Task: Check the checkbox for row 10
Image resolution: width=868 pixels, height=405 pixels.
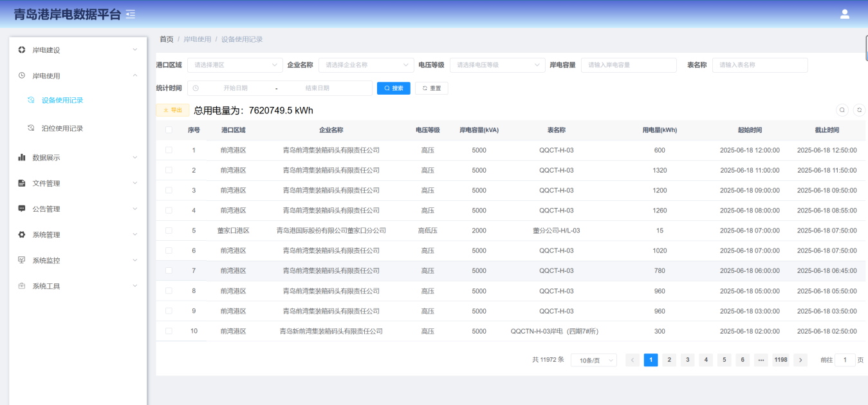Action: (x=169, y=331)
